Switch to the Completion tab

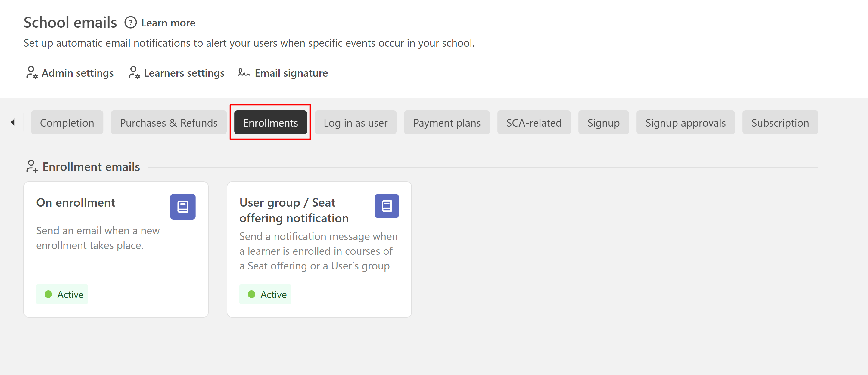click(x=67, y=122)
